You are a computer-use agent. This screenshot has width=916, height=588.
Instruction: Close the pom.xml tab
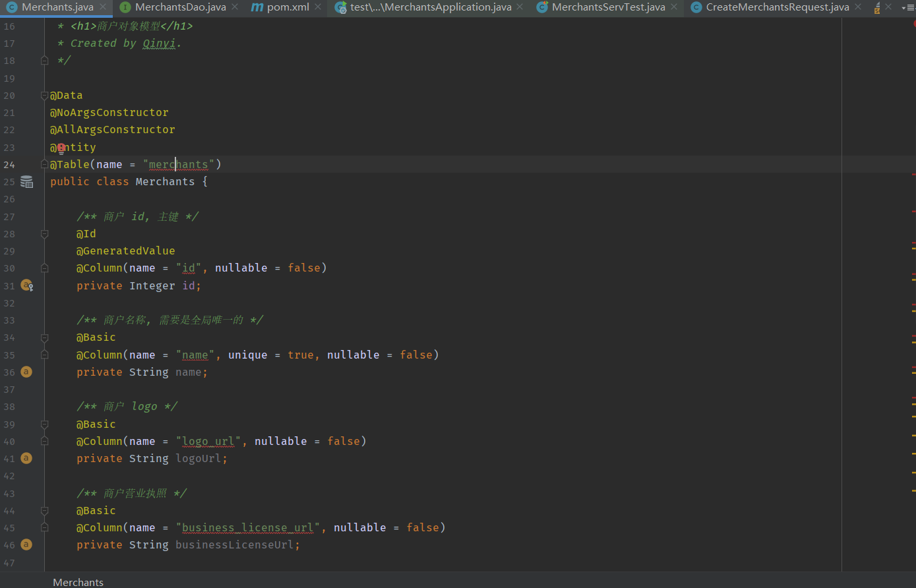(318, 7)
